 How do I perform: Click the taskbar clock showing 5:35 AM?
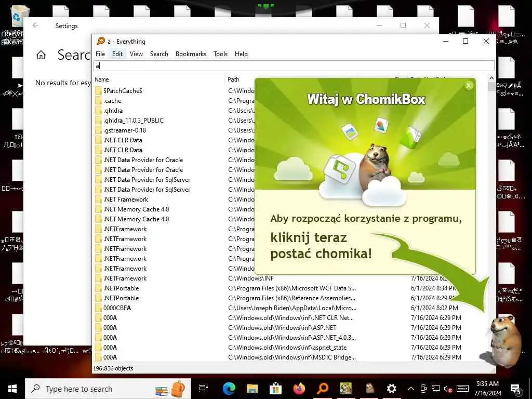coord(488,389)
